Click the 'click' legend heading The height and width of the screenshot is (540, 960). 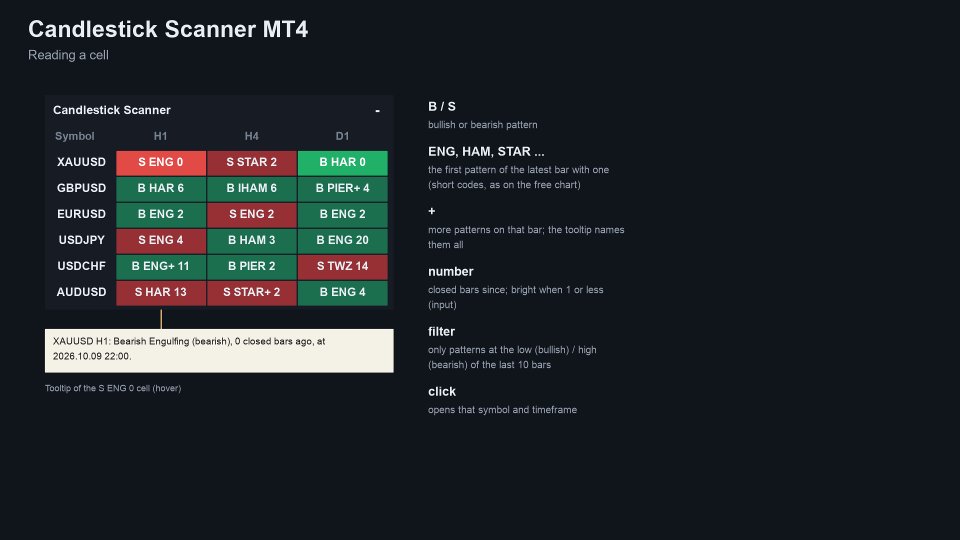coord(442,391)
